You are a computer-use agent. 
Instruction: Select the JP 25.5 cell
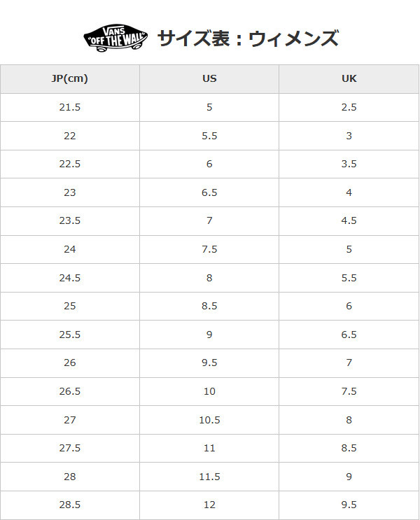pyautogui.click(x=70, y=335)
